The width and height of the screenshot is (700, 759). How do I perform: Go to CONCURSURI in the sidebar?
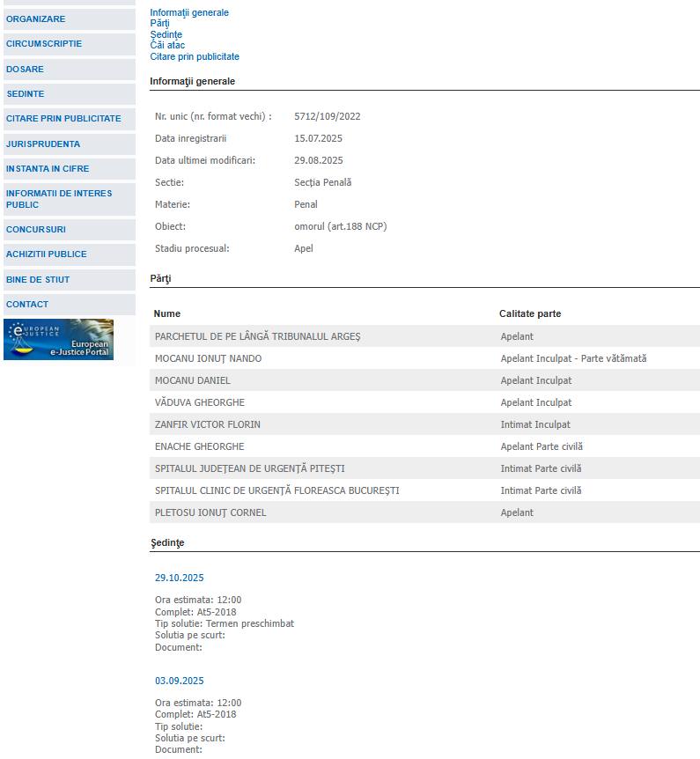click(x=36, y=229)
